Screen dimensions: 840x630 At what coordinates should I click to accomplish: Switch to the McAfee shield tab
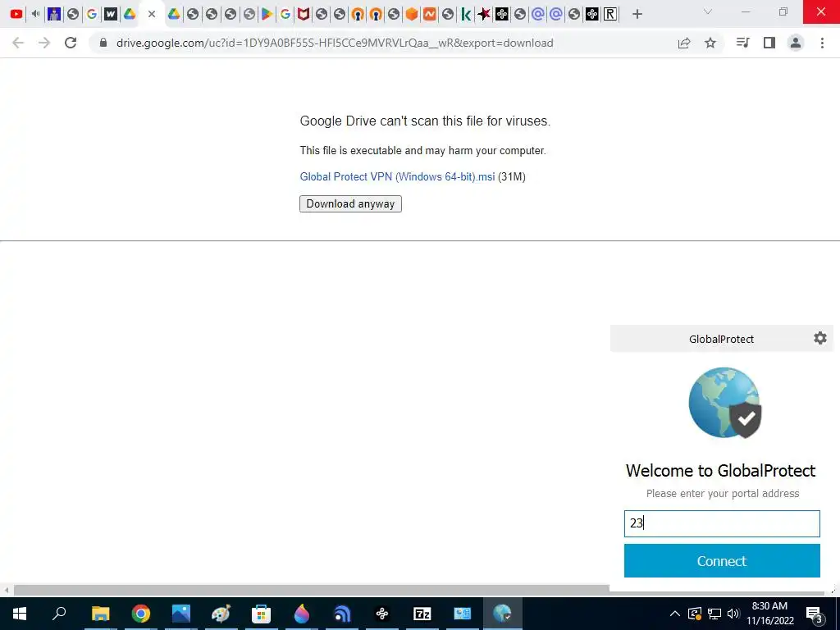pyautogui.click(x=304, y=15)
